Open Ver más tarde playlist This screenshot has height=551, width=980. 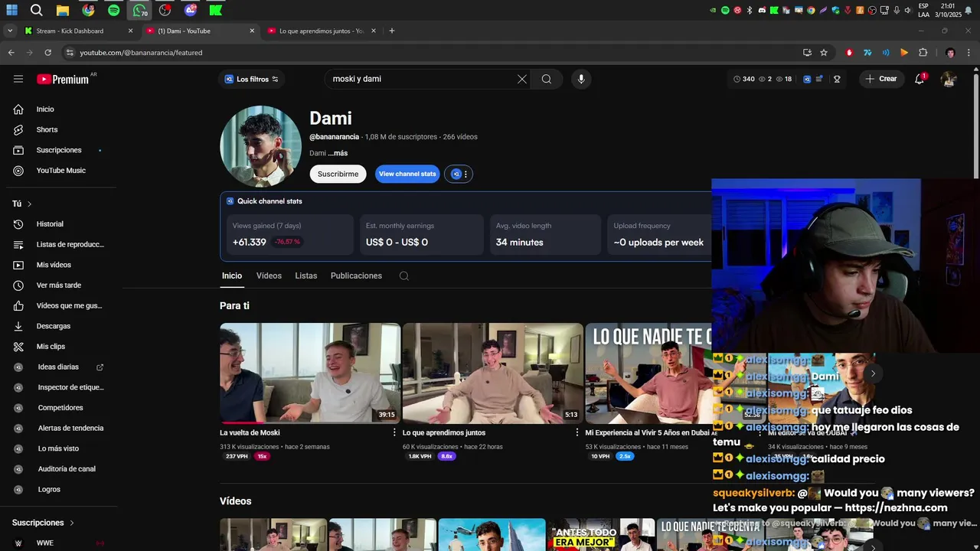57,285
